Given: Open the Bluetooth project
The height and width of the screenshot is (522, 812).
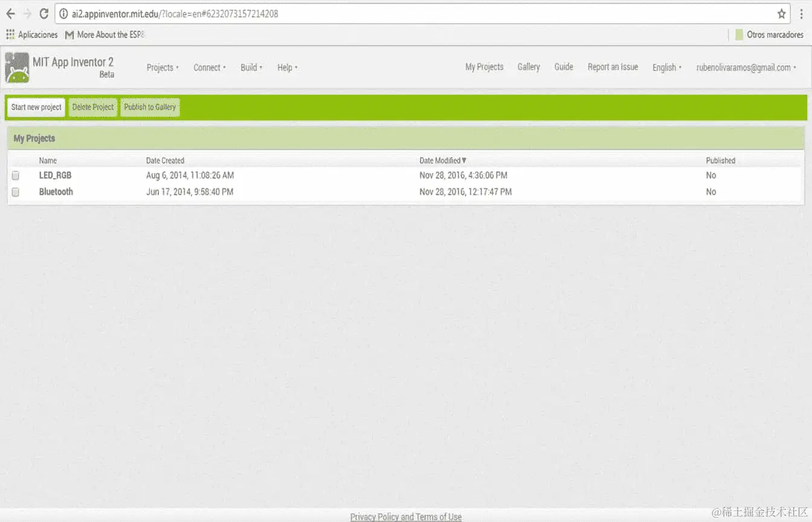Looking at the screenshot, I should [56, 192].
